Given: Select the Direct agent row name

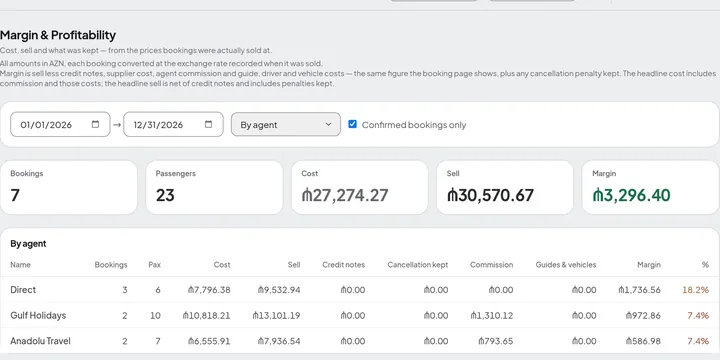Looking at the screenshot, I should pos(23,290).
